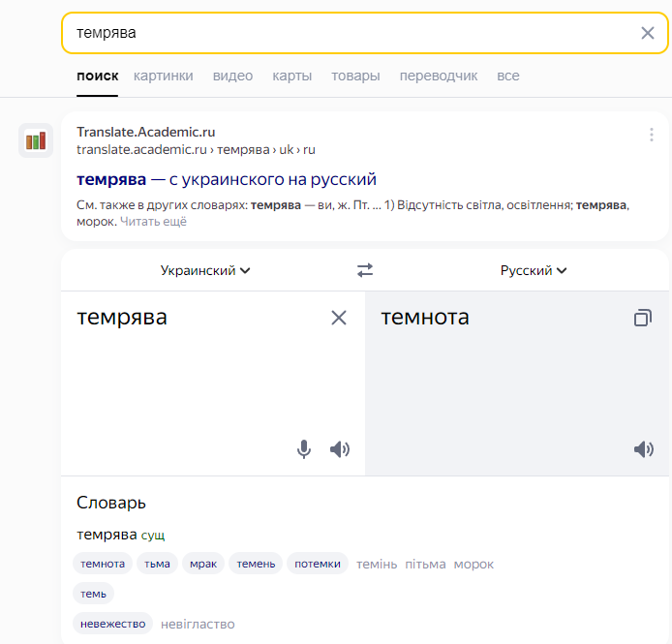Viewport: 672px width, 644px height.
Task: Click the synonym темінь
Action: pyautogui.click(x=377, y=565)
